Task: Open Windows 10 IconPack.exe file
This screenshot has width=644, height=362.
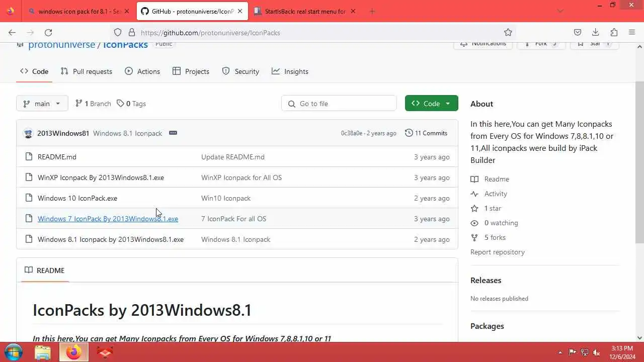Action: (x=77, y=198)
